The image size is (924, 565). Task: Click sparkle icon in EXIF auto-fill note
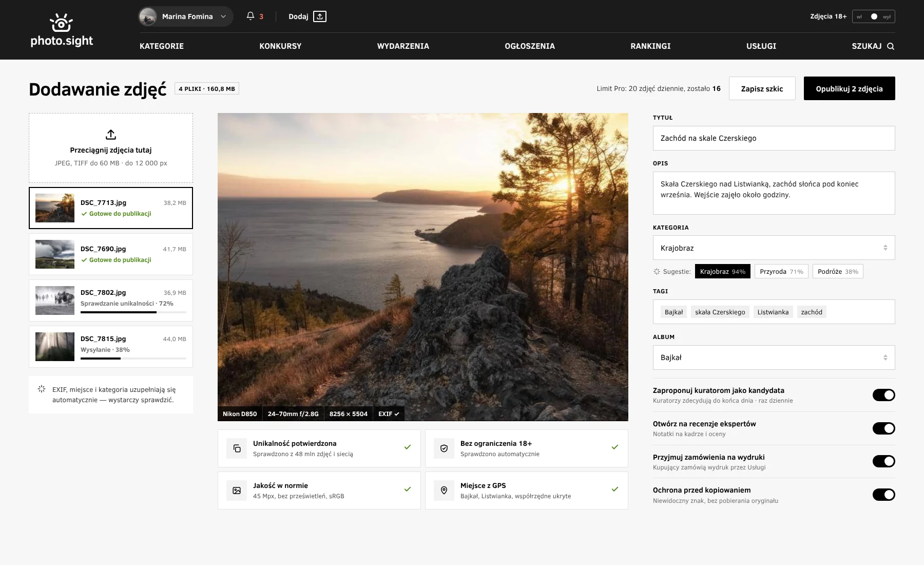(x=42, y=389)
